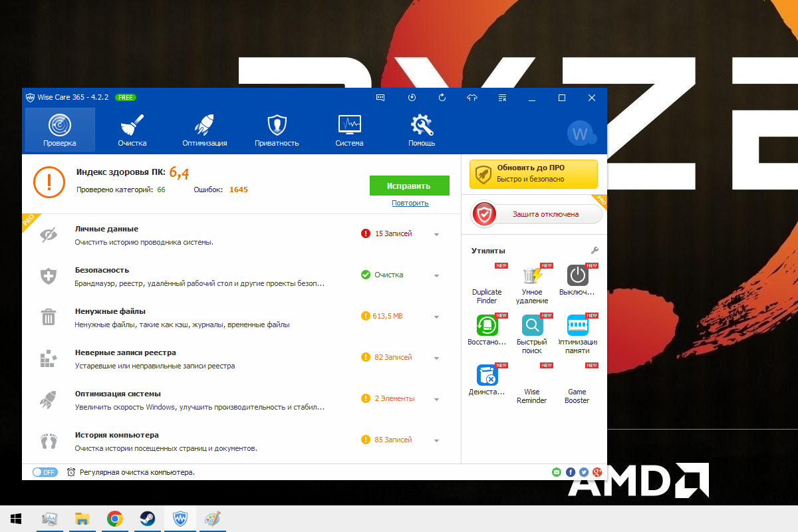Open File Explorer from the taskbar

click(82, 519)
